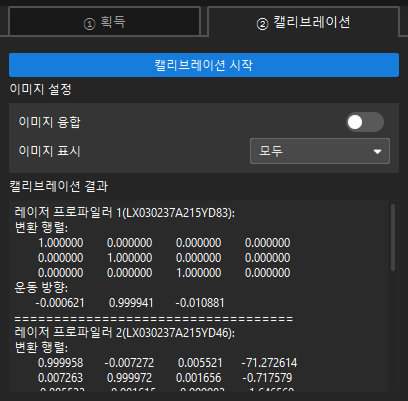
Task: Click the motion direction value -0.010881
Action: (200, 303)
